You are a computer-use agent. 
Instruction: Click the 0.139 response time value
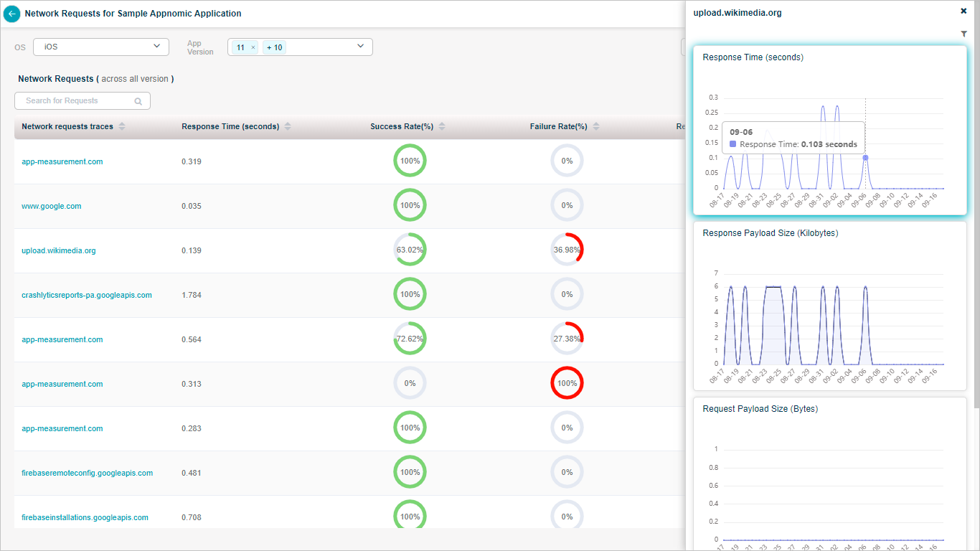192,250
